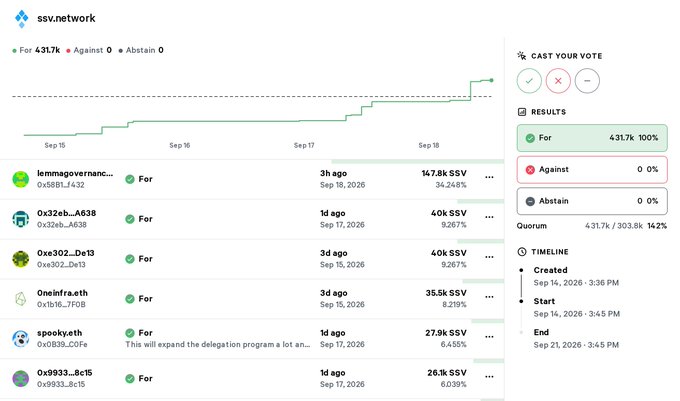680x401 pixels.
Task: Click the results chart icon
Action: [x=522, y=112]
